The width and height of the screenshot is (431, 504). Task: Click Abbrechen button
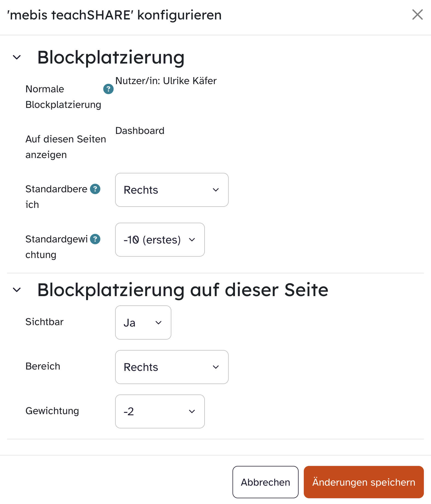point(265,482)
